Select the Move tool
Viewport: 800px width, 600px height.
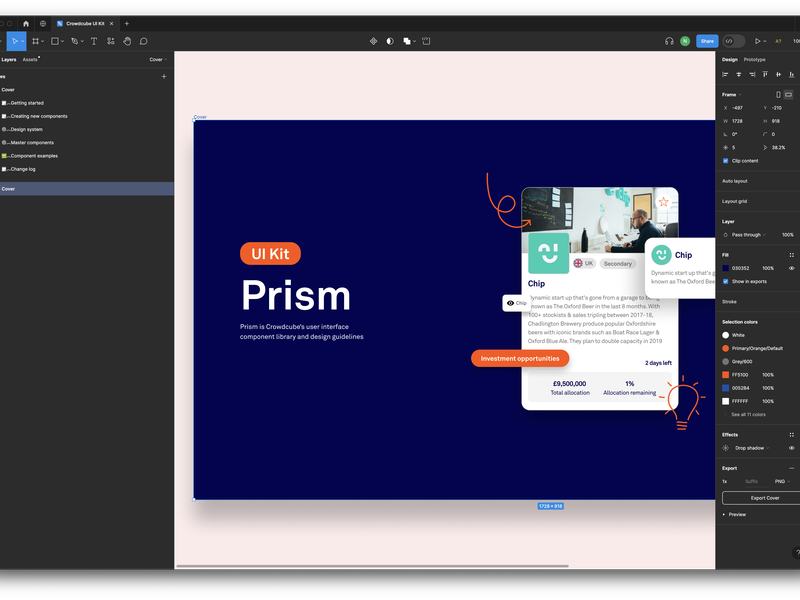[x=15, y=41]
